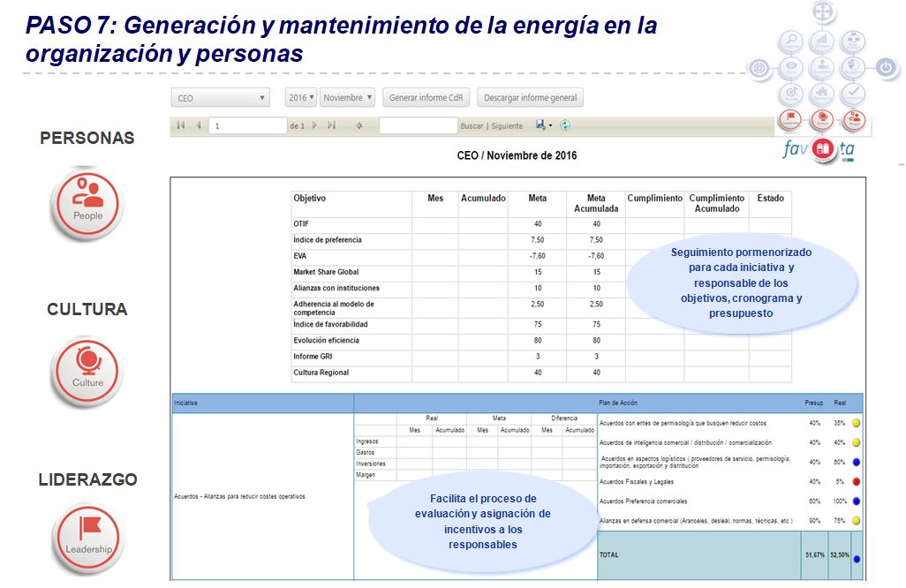
Task: Click the Descargar informe general button
Action: pyautogui.click(x=531, y=98)
